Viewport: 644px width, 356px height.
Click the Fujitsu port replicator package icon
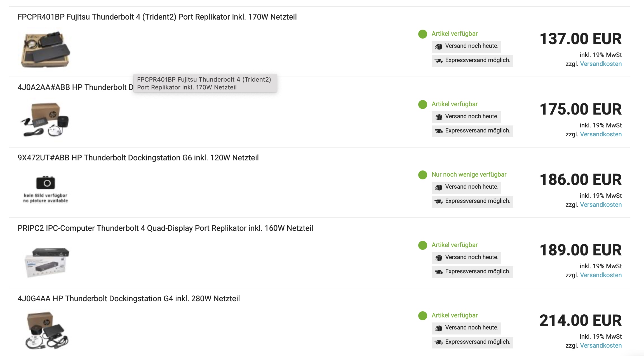(x=439, y=47)
